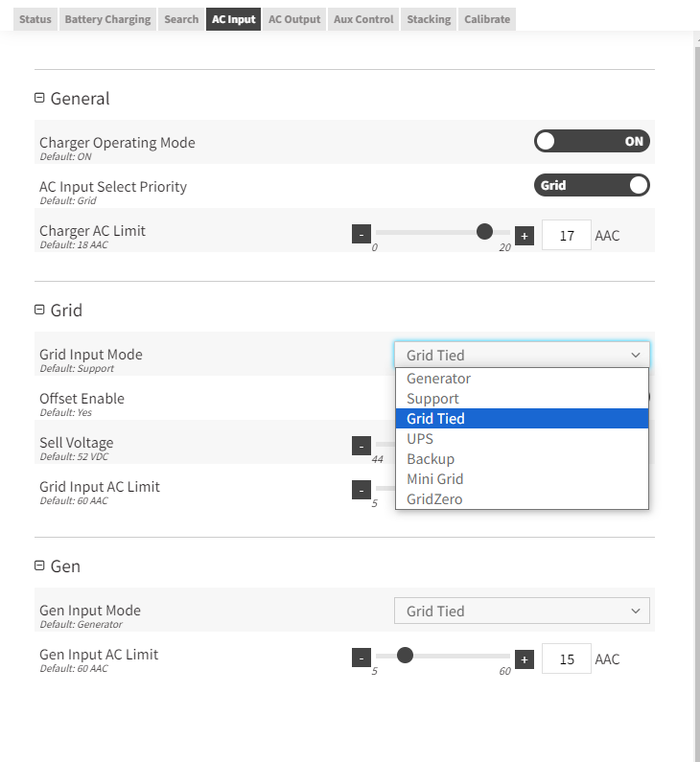Collapse the General section
The image size is (700, 762).
[39, 98]
